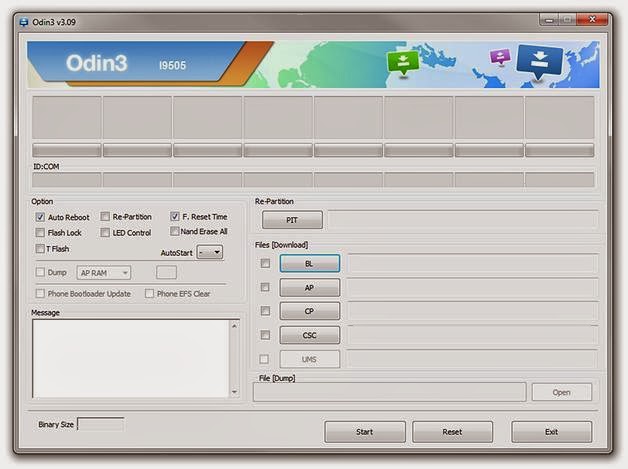Click the Reset button
The width and height of the screenshot is (628, 469).
[x=452, y=432]
